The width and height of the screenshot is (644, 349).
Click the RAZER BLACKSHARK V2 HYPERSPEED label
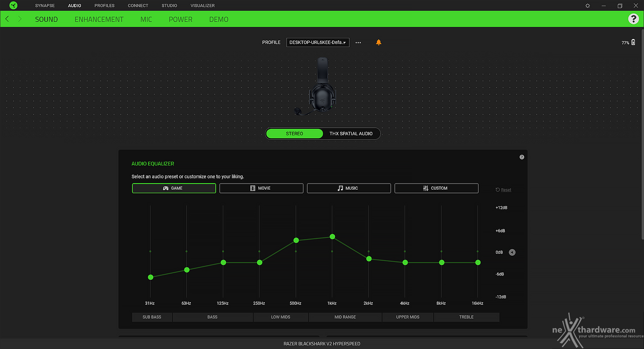(322, 344)
